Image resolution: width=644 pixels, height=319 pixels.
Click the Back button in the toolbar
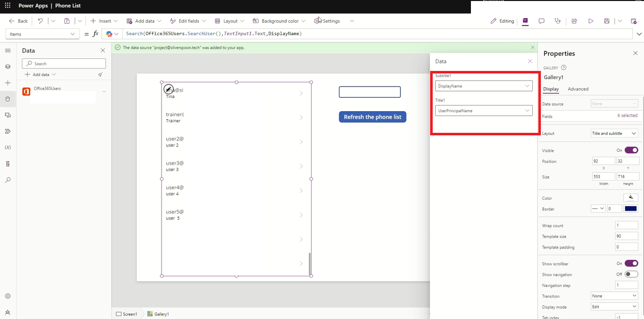point(18,21)
